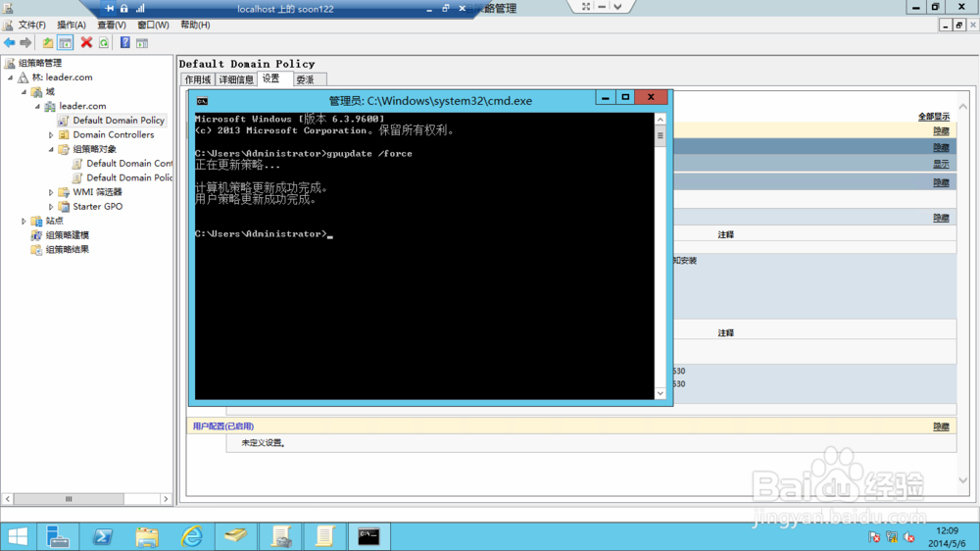Select the Default Domain Cont... GPO item
This screenshot has height=551, width=980.
(129, 163)
